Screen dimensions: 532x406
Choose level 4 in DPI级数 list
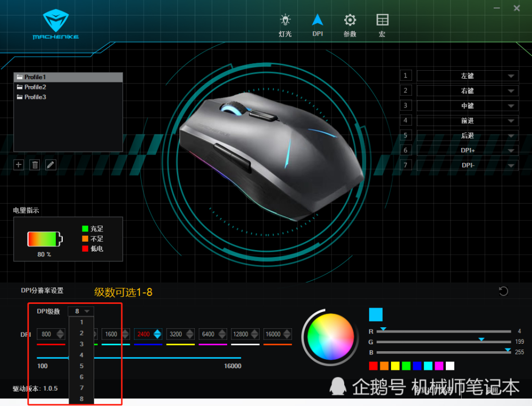click(81, 355)
